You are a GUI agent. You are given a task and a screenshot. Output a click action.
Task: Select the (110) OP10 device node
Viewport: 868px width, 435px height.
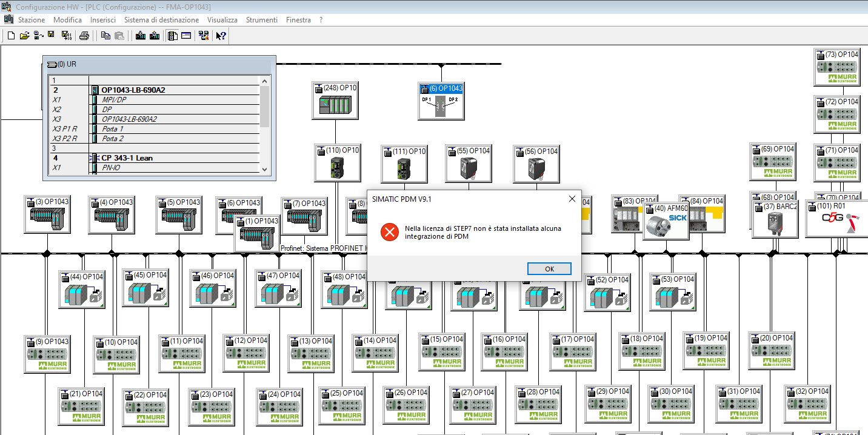click(x=337, y=163)
